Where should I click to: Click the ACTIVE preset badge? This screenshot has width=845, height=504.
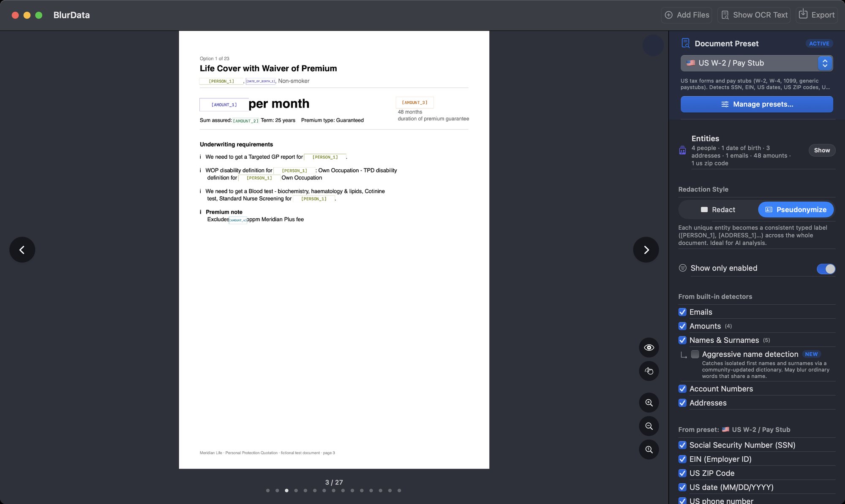click(x=819, y=43)
